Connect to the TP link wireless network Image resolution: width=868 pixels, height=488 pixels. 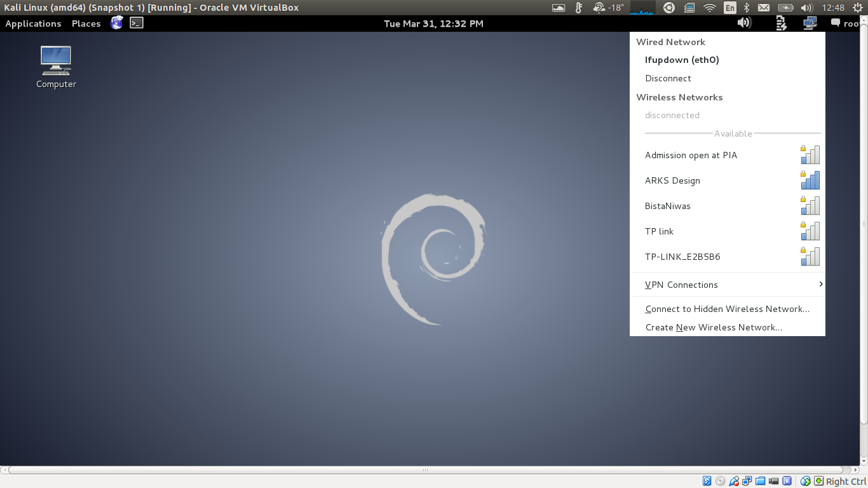727,231
